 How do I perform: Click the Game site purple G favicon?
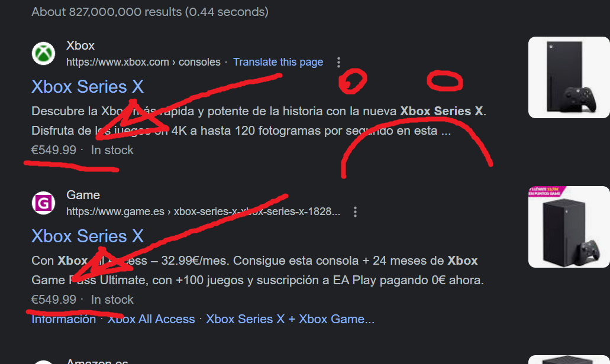point(43,203)
